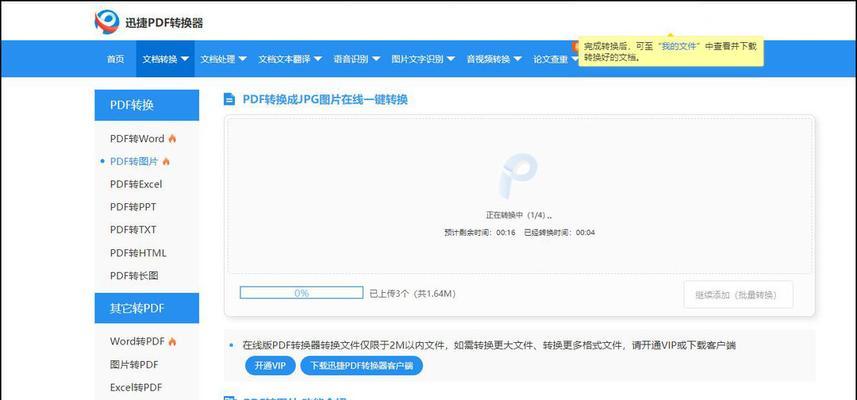Click the flame icon beside PDF转图片
The image size is (857, 400).
166,162
